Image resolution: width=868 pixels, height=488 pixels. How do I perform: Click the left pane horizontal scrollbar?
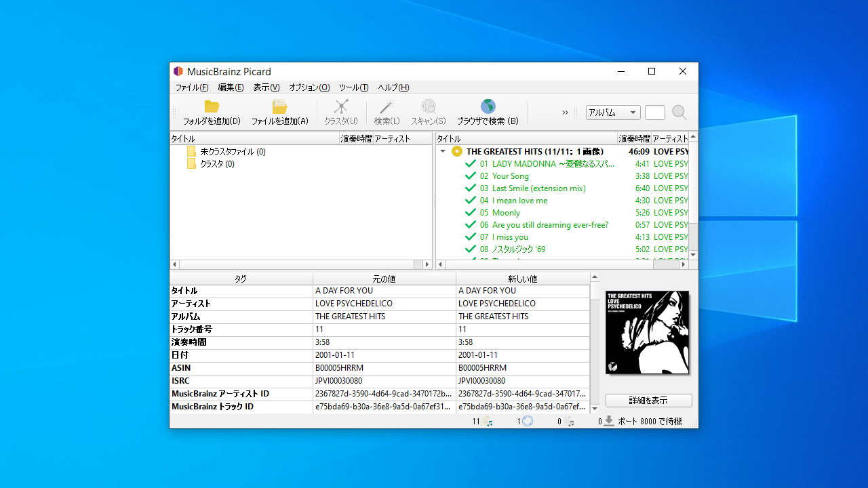click(301, 264)
